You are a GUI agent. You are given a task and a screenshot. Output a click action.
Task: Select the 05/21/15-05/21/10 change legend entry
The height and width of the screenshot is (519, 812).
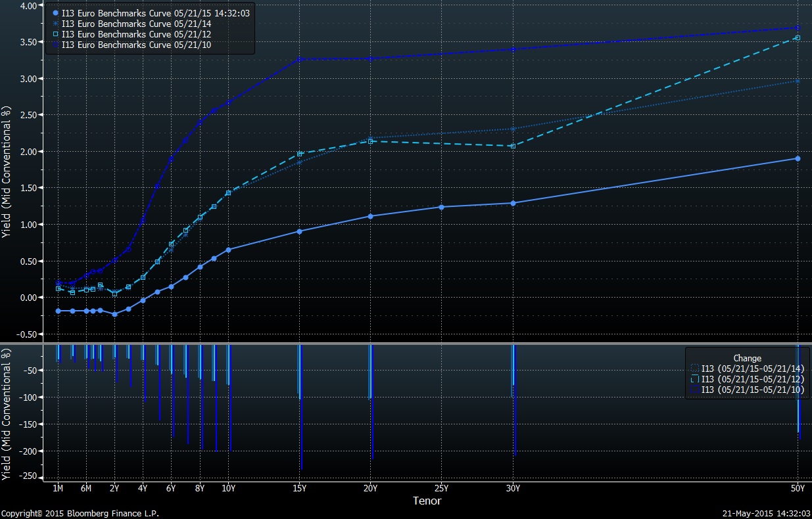click(746, 390)
